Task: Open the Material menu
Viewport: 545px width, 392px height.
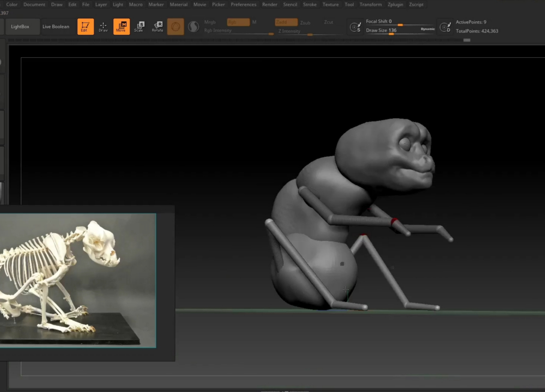Action: [x=178, y=4]
